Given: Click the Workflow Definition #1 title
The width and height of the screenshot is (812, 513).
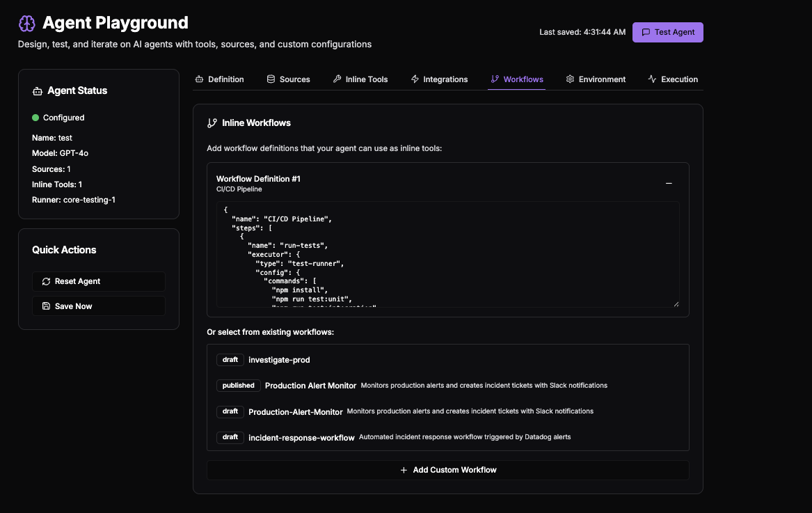Looking at the screenshot, I should pyautogui.click(x=258, y=179).
